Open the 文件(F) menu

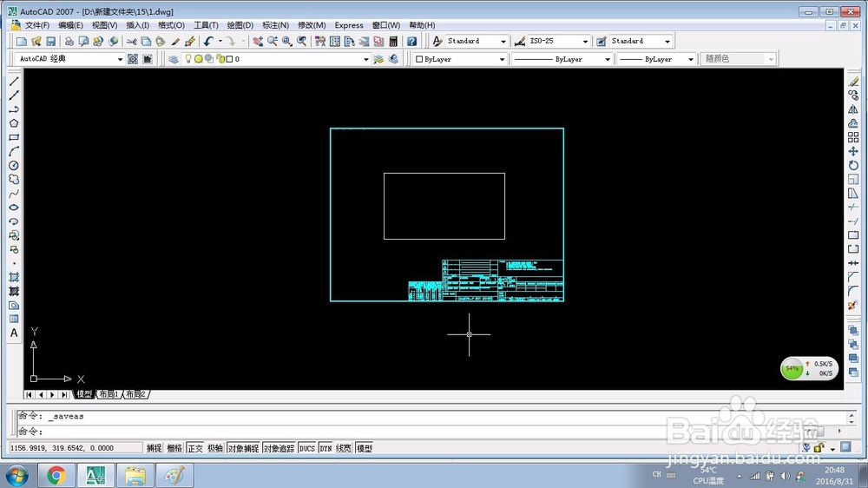point(37,25)
